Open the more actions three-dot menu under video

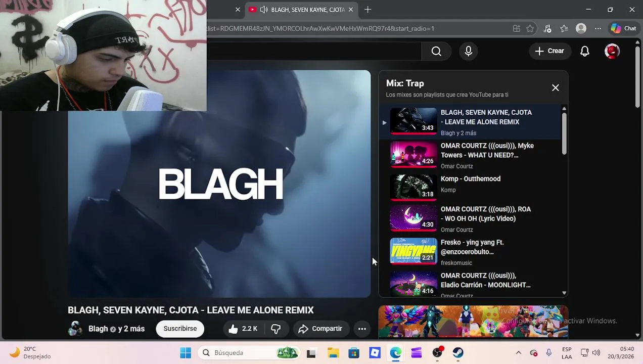(362, 329)
